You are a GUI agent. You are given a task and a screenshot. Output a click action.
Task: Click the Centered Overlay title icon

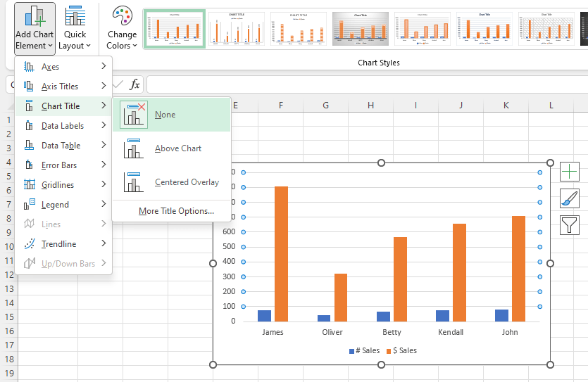click(x=134, y=182)
